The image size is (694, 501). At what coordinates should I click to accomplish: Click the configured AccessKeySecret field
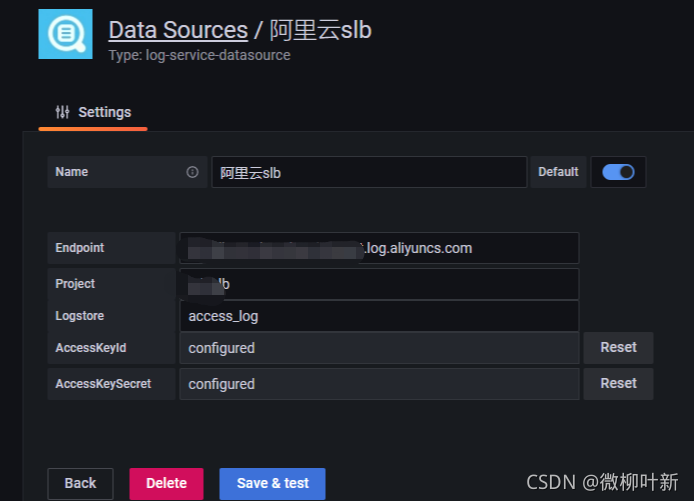[x=379, y=384]
